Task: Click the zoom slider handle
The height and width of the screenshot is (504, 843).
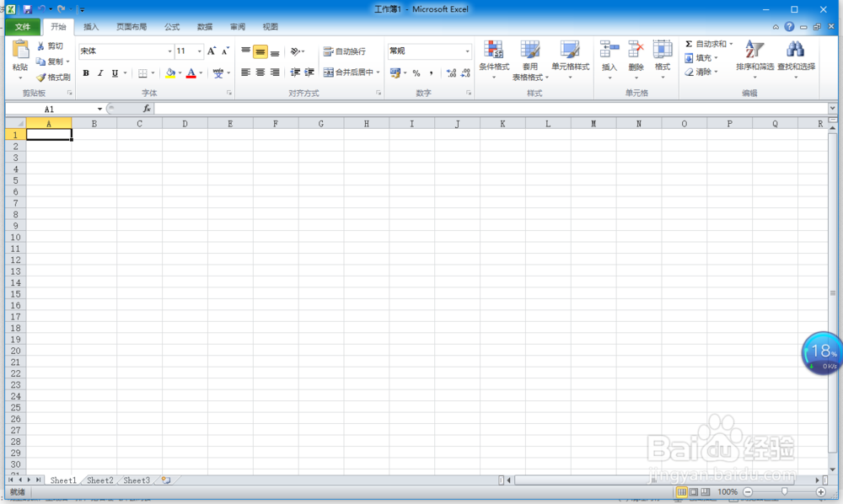Action: pyautogui.click(x=784, y=492)
